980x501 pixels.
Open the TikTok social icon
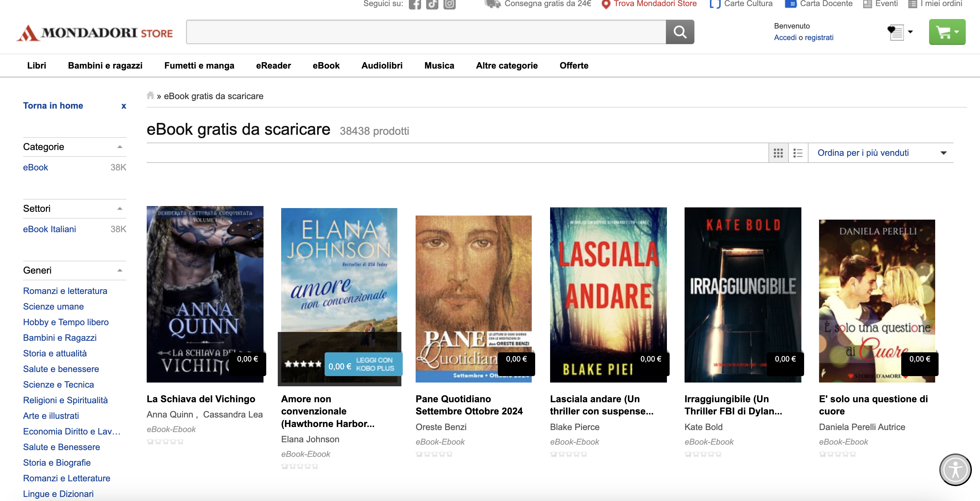pos(432,4)
